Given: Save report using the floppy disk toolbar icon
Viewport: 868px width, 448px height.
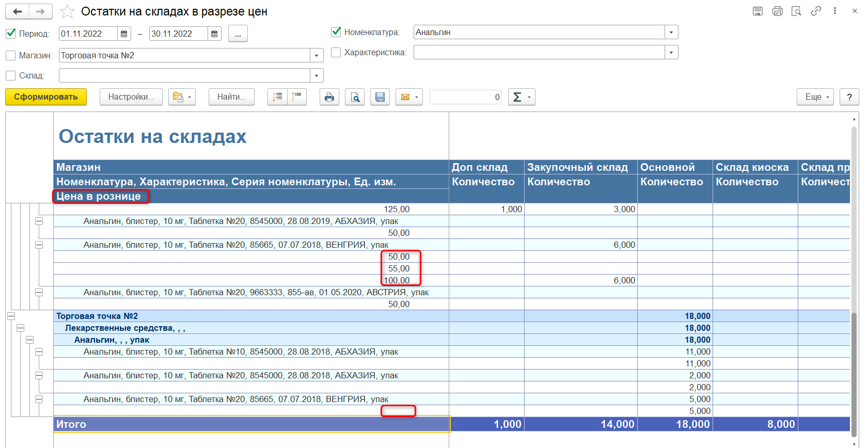Looking at the screenshot, I should (380, 97).
